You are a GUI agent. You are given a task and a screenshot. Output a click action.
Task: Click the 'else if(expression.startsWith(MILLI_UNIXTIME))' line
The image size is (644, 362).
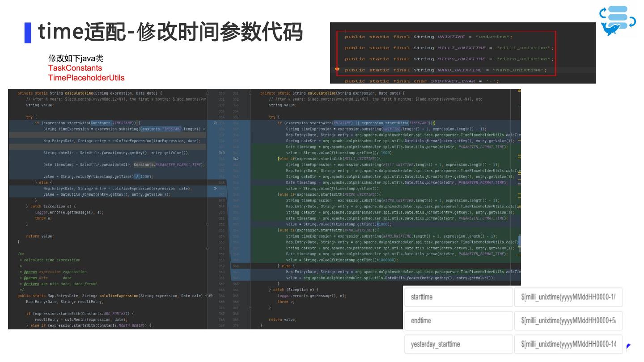point(330,159)
